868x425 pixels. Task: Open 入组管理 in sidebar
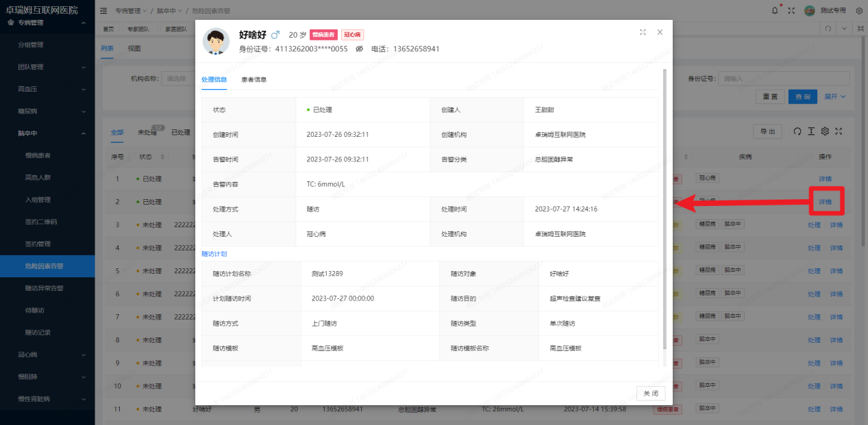coord(47,200)
